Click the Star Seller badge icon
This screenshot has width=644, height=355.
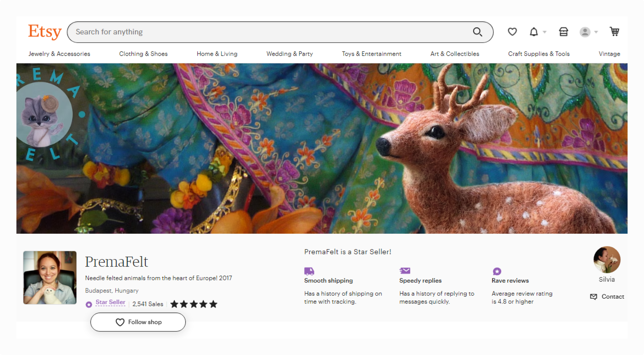89,304
